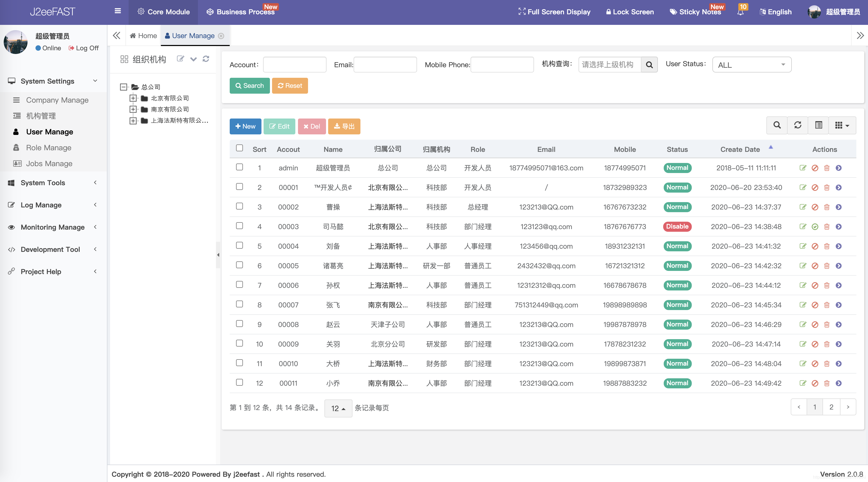Refresh the user table
Viewport: 868px width, 482px height.
coord(798,125)
